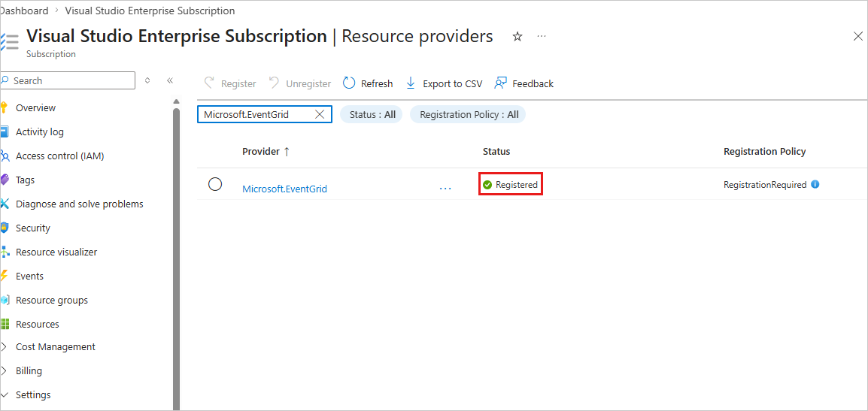The width and height of the screenshot is (868, 411).
Task: Open Resource groups menu item
Action: click(51, 301)
